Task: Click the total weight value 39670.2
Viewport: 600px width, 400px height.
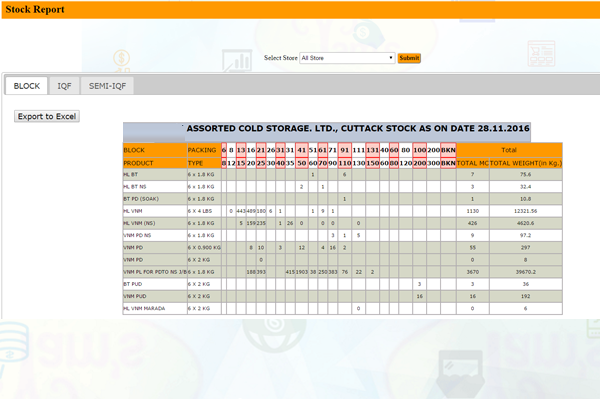Action: (525, 272)
